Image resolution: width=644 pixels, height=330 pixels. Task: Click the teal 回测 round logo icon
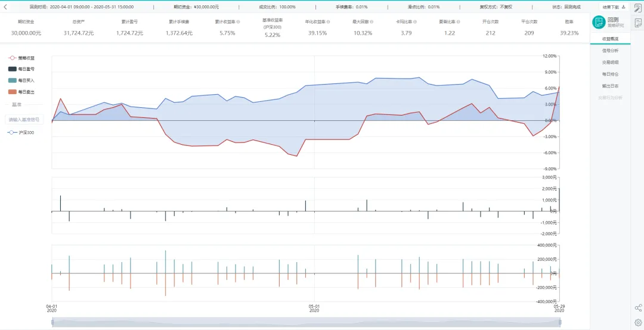tap(599, 22)
